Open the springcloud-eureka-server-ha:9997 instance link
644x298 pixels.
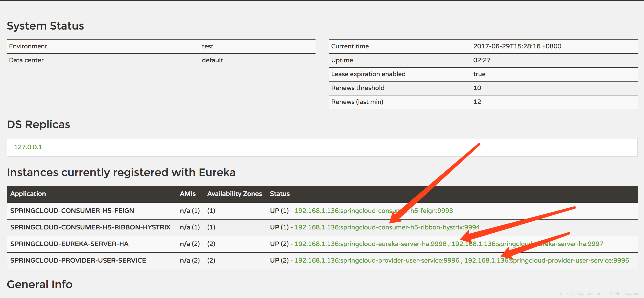(527, 244)
